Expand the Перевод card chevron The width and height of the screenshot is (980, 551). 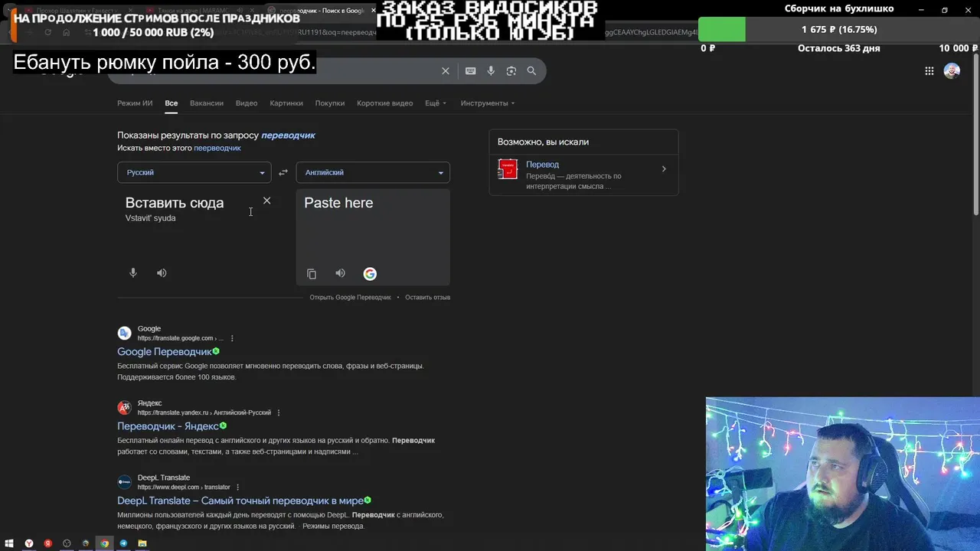[664, 169]
